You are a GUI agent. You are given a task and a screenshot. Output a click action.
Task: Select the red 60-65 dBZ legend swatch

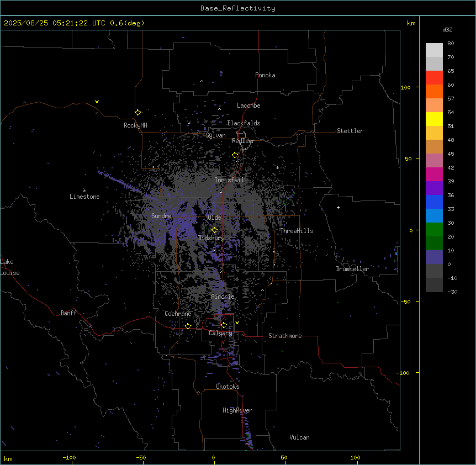click(434, 78)
